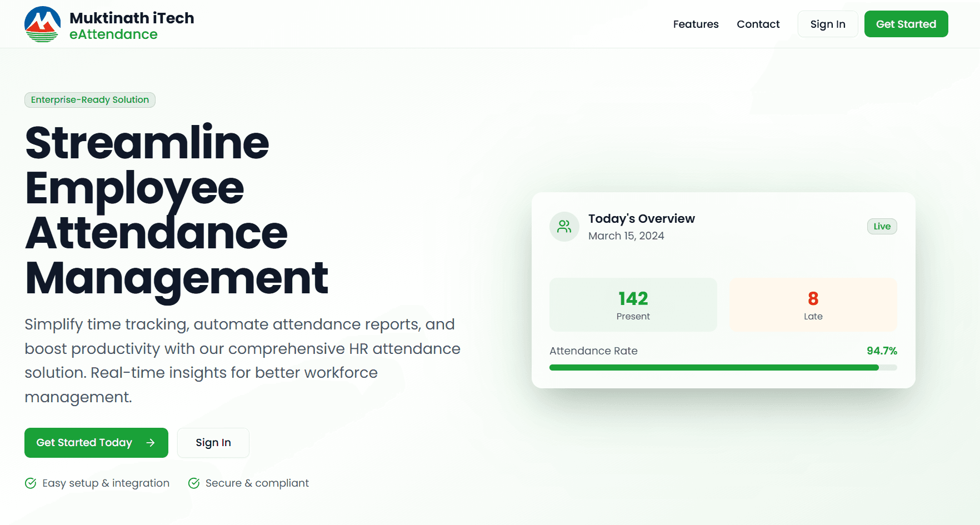Viewport: 980px width, 525px height.
Task: Select the checkmark in Enterprise-Ready Solution badge
Action: pos(32,100)
